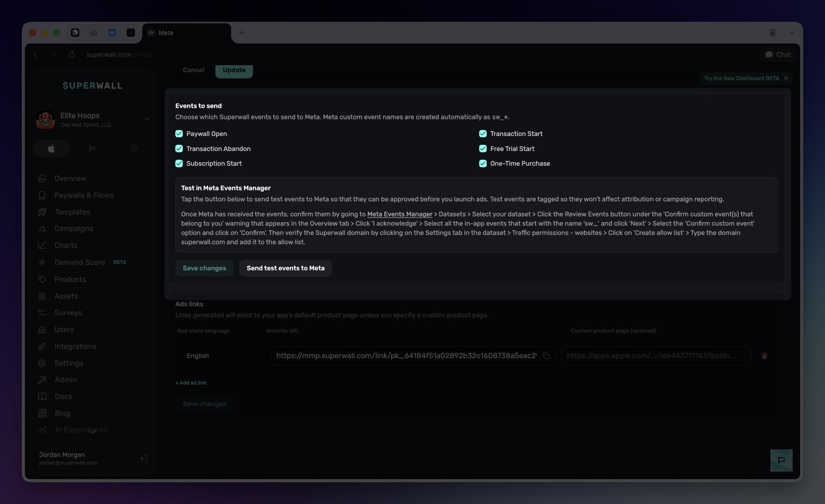This screenshot has height=504, width=825.
Task: Click the Meta browser tab
Action: tap(186, 33)
